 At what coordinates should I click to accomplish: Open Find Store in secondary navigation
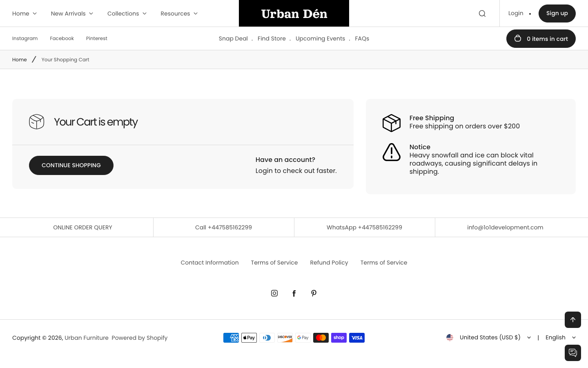272,38
